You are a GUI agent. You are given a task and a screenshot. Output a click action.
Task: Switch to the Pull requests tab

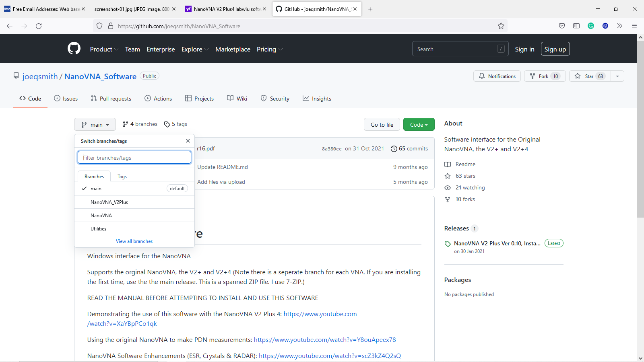point(111,99)
